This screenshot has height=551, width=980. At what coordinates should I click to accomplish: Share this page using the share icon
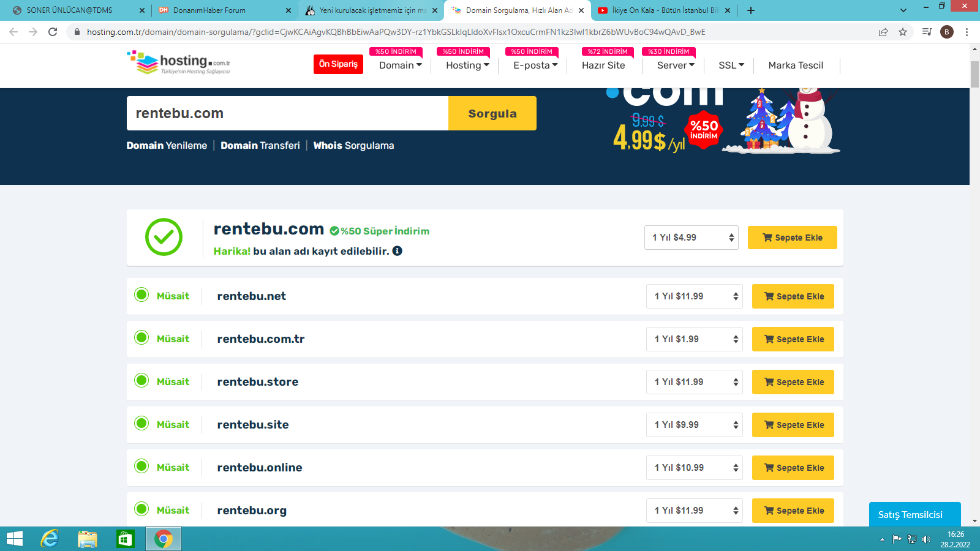[x=883, y=32]
